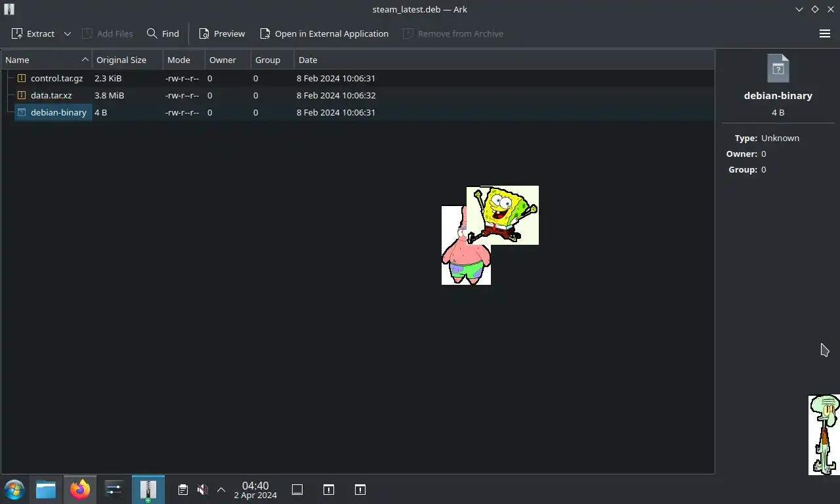
Task: Click the Name column sort arrow
Action: [85, 60]
